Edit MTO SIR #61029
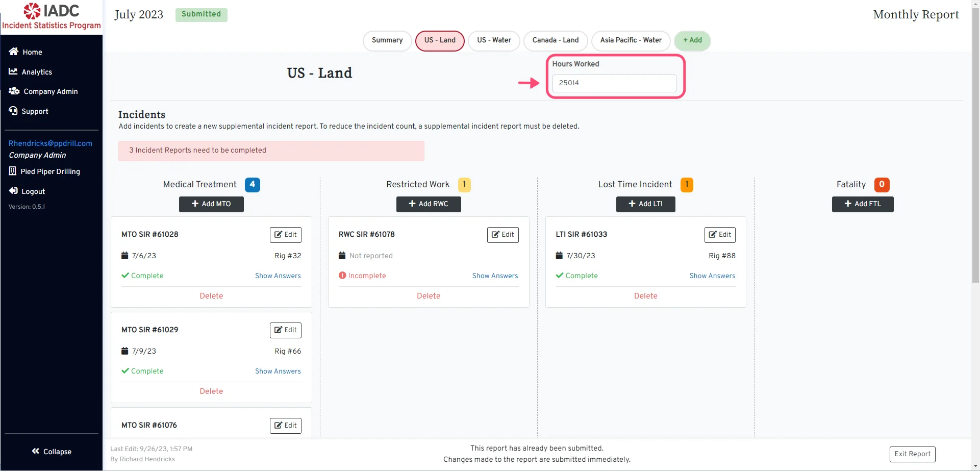Image resolution: width=980 pixels, height=471 pixels. tap(286, 330)
